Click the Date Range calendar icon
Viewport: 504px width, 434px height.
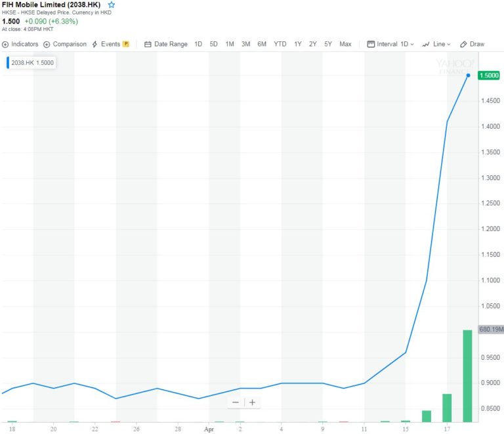(x=148, y=44)
